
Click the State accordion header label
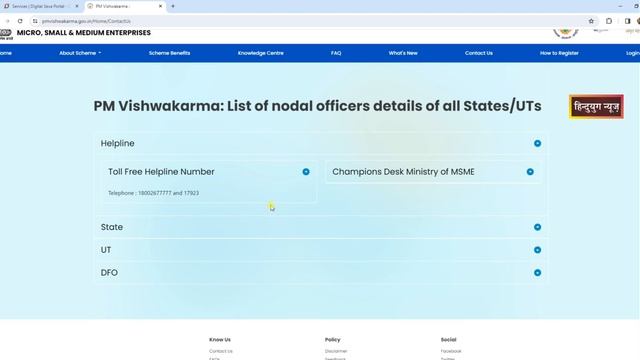tap(112, 227)
